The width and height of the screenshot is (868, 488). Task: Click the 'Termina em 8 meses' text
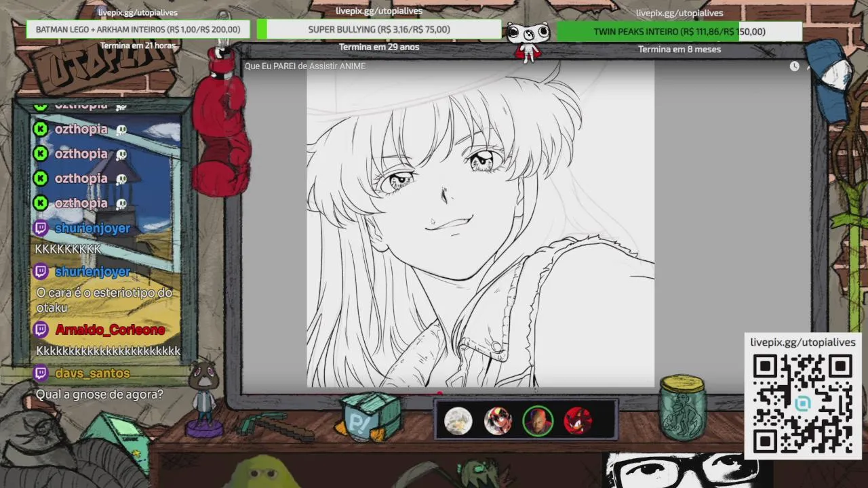coord(679,49)
